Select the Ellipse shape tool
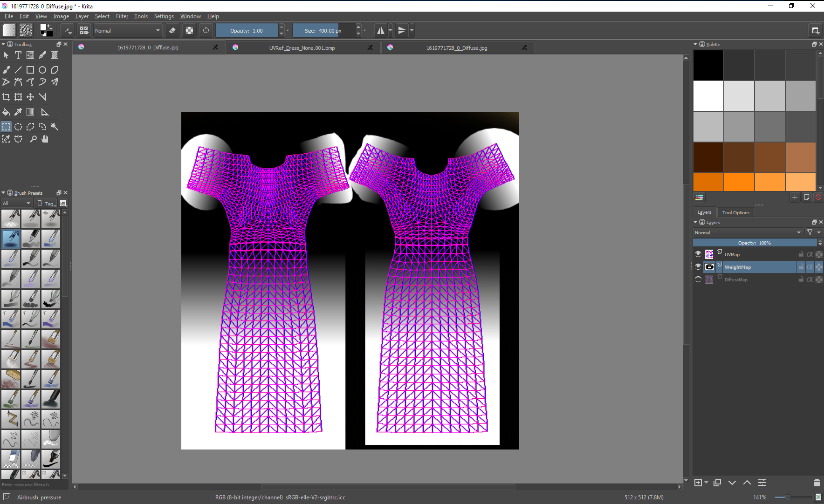The width and height of the screenshot is (824, 504). (42, 70)
